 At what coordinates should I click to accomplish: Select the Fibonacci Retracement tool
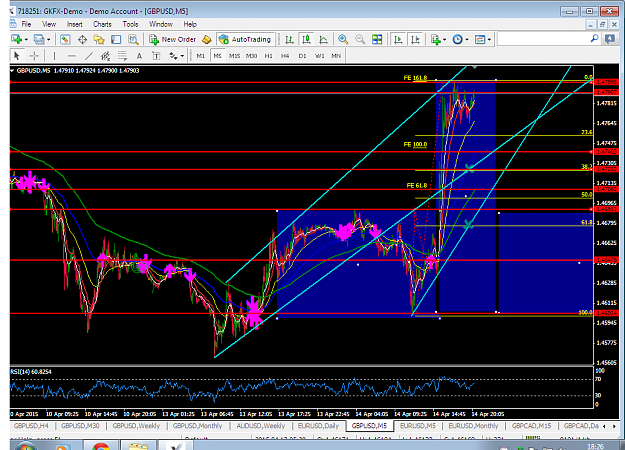[x=122, y=56]
